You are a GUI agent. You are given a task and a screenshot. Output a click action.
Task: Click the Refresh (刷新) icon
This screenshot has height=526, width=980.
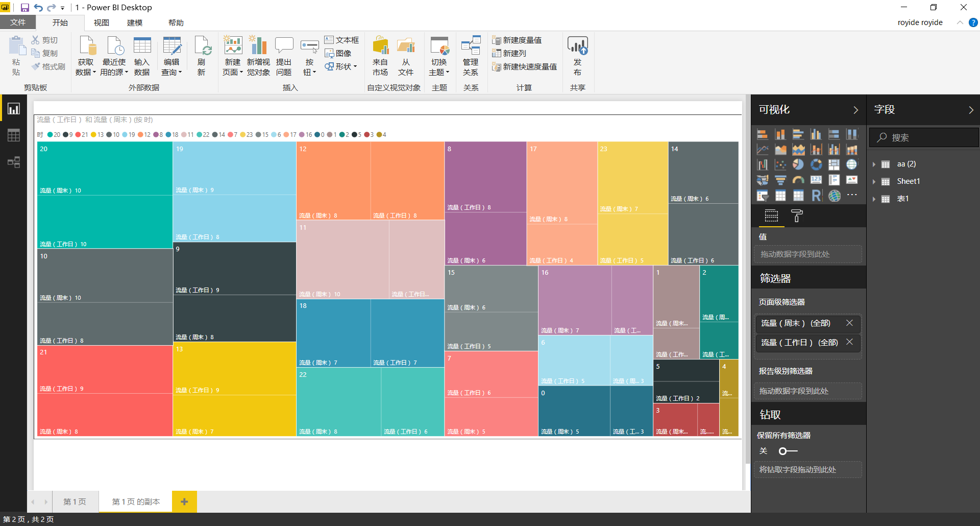pos(202,56)
